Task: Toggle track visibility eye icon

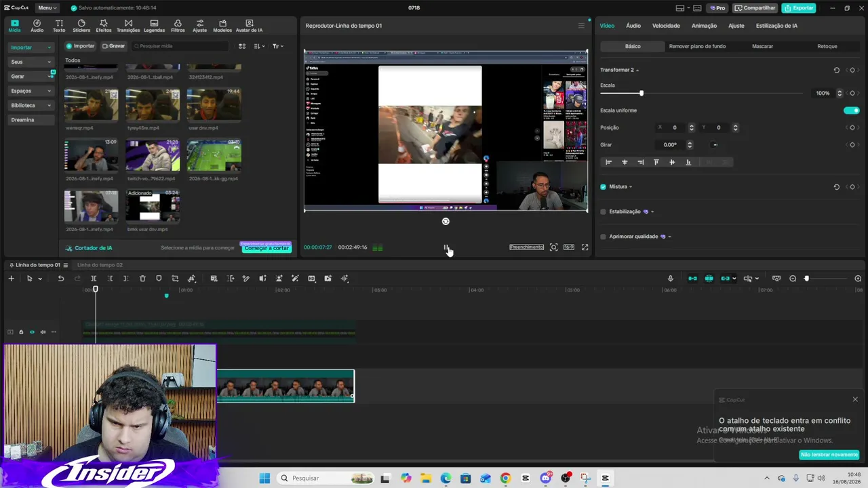Action: pos(32,332)
